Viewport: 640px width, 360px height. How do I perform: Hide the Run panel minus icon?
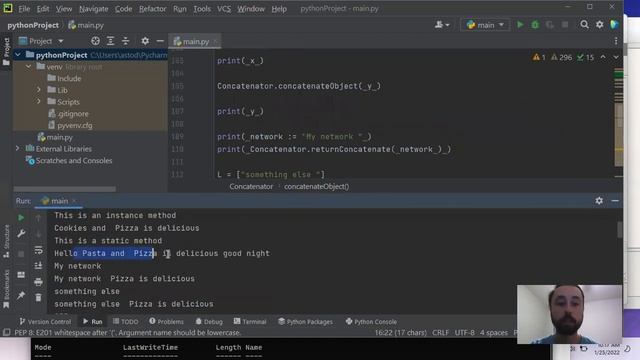point(615,201)
